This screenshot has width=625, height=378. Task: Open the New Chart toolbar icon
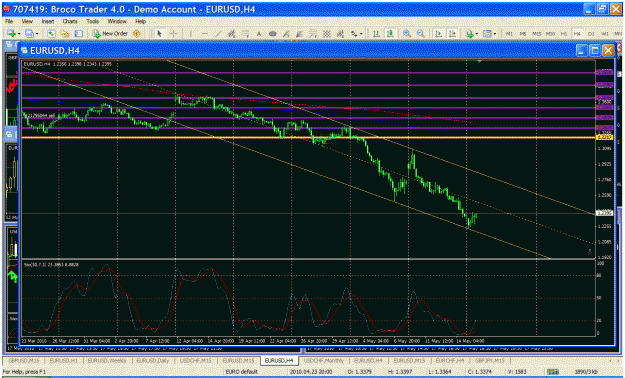pyautogui.click(x=11, y=34)
